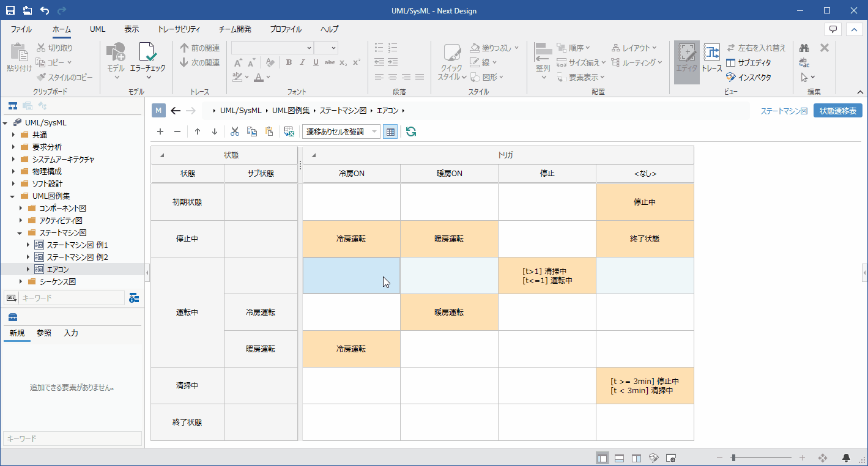Open the Model button in ribbon
The image size is (868, 466).
[x=116, y=62]
